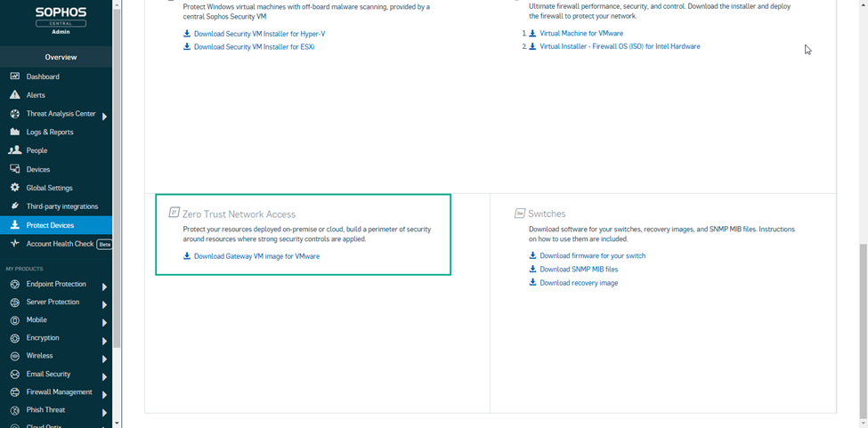
Task: Click the Threat Analysis Center icon
Action: 15,114
